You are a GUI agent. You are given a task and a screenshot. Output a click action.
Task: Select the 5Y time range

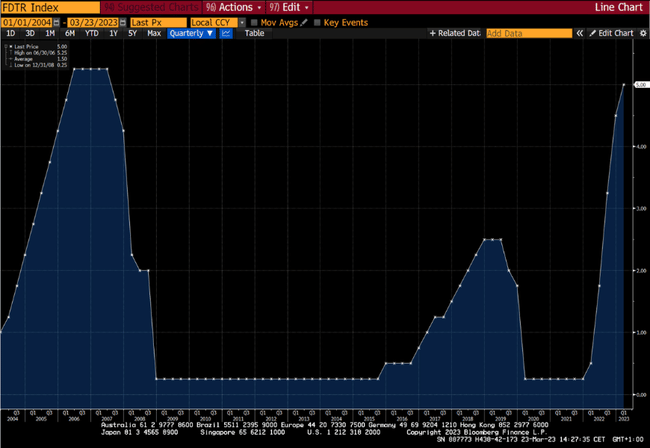133,33
